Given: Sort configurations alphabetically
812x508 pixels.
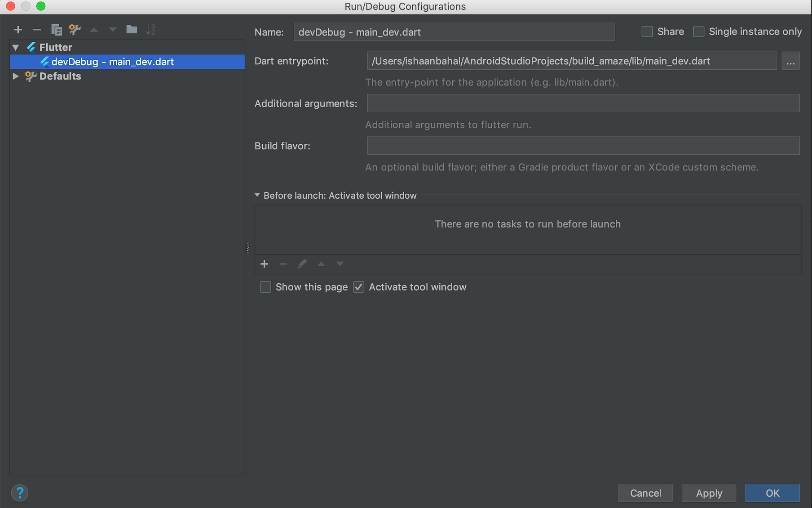Looking at the screenshot, I should pos(151,29).
